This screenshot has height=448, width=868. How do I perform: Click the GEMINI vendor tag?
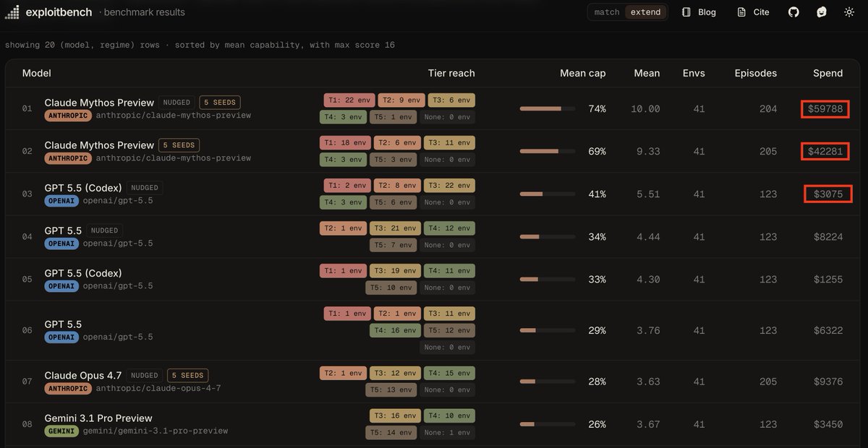click(62, 431)
